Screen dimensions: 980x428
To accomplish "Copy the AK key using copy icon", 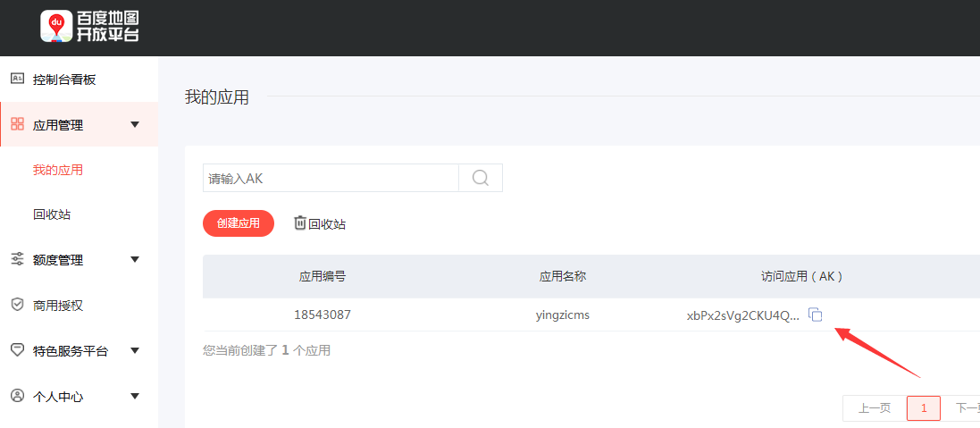I will click(x=815, y=315).
